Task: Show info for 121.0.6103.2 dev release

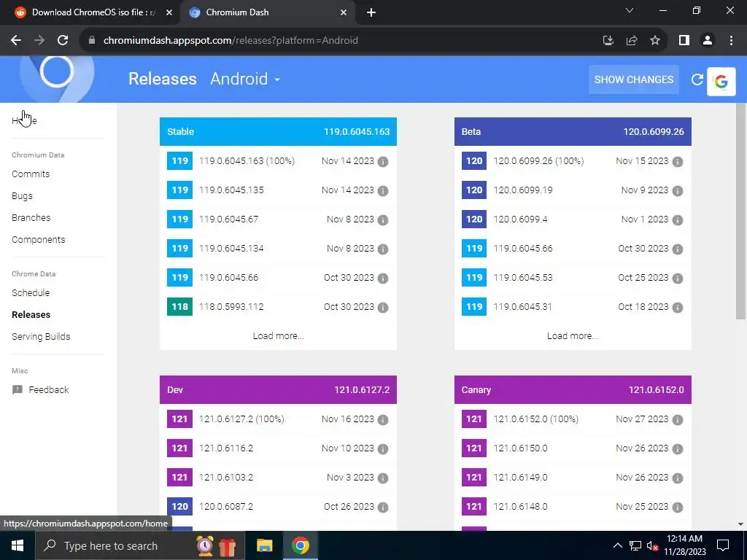Action: click(382, 478)
